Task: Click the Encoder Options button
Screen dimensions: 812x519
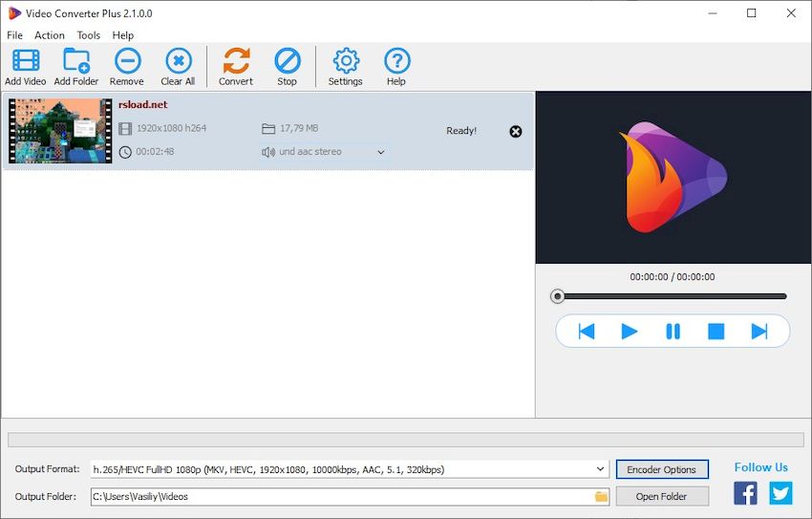Action: point(662,469)
